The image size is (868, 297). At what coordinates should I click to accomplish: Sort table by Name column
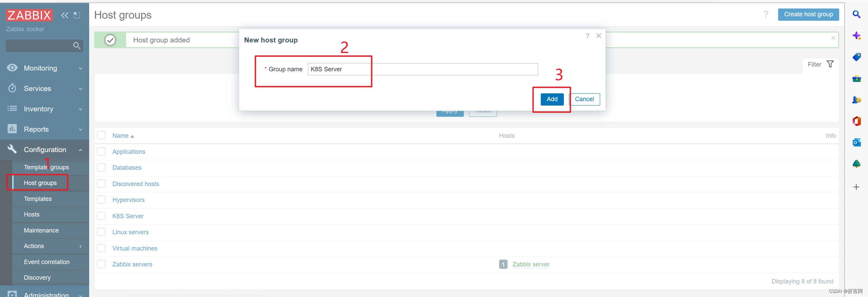pyautogui.click(x=123, y=136)
